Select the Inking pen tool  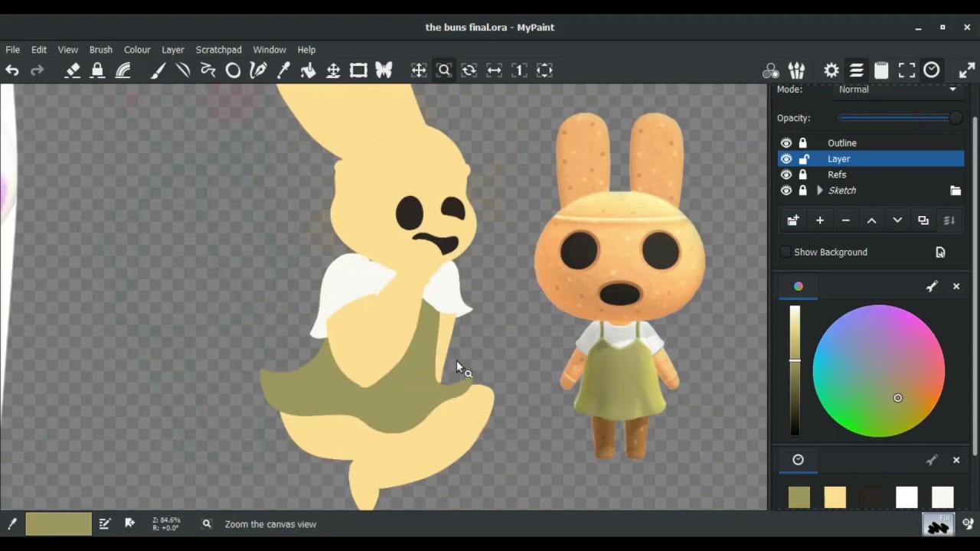(x=258, y=70)
